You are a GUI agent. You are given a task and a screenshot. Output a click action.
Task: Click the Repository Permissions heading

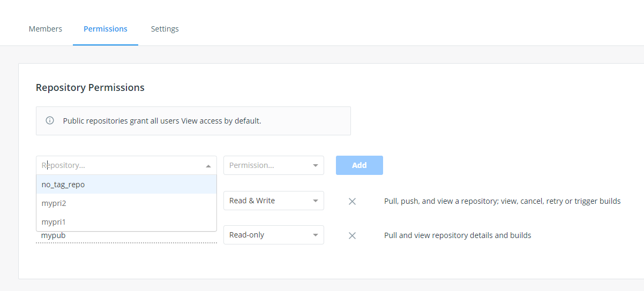point(90,88)
